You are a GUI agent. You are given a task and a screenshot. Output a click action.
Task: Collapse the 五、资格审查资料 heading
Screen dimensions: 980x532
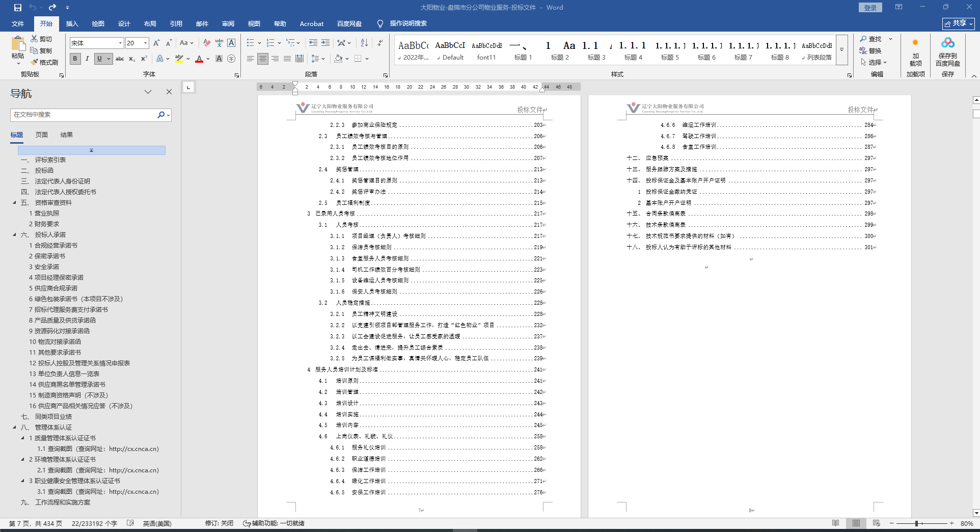pyautogui.click(x=14, y=203)
